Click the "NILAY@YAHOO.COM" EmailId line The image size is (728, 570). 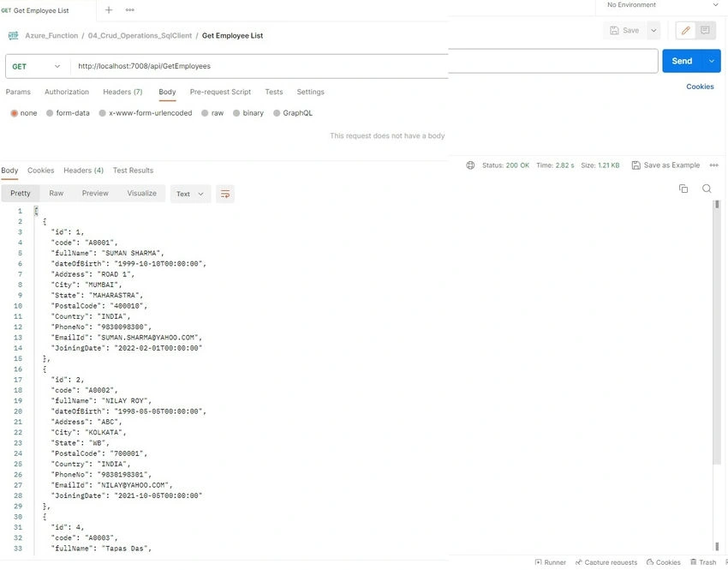(x=112, y=485)
